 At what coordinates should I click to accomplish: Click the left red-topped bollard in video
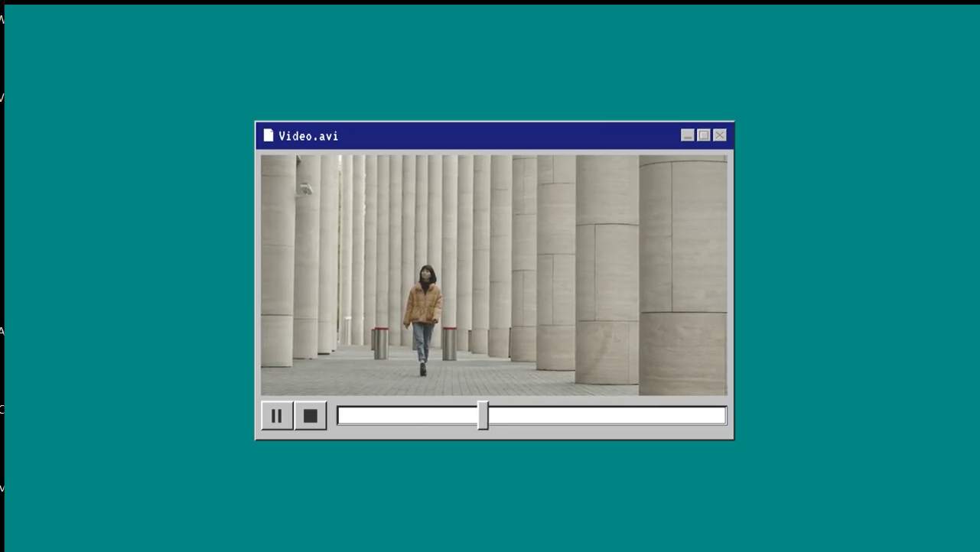pos(380,343)
